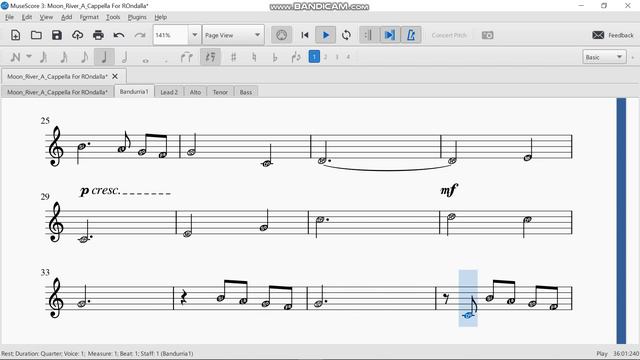Close the Moon_River score tab with the X
Screen dimensions: 640x360
coord(115,76)
